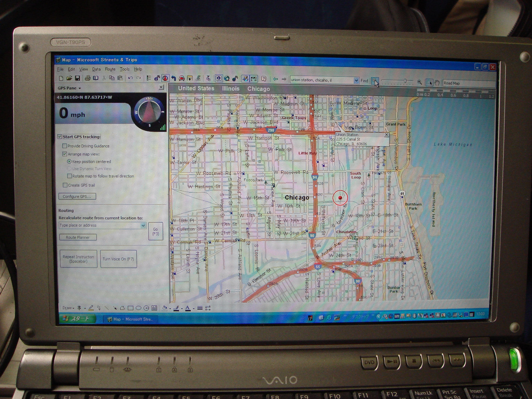Open the Edit menu
Screen dimensions: 532x399
pyautogui.click(x=71, y=69)
